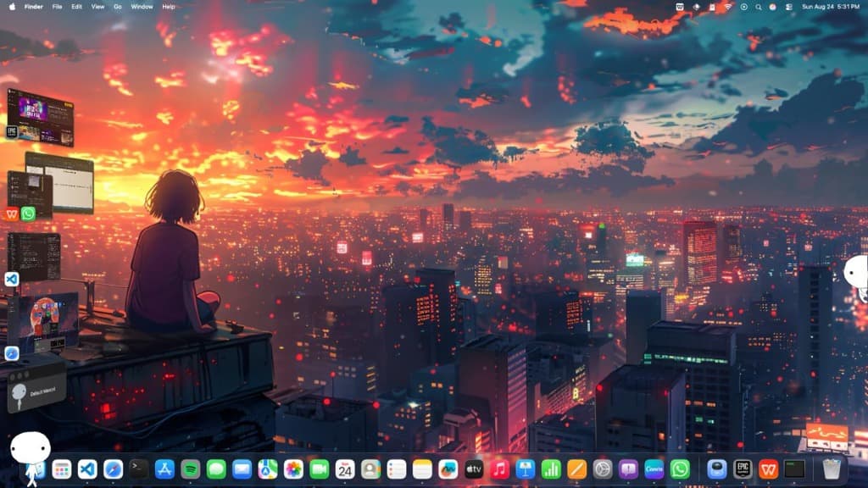Click the Siri icon in menu bar
This screenshot has width=868, height=488.
773,7
